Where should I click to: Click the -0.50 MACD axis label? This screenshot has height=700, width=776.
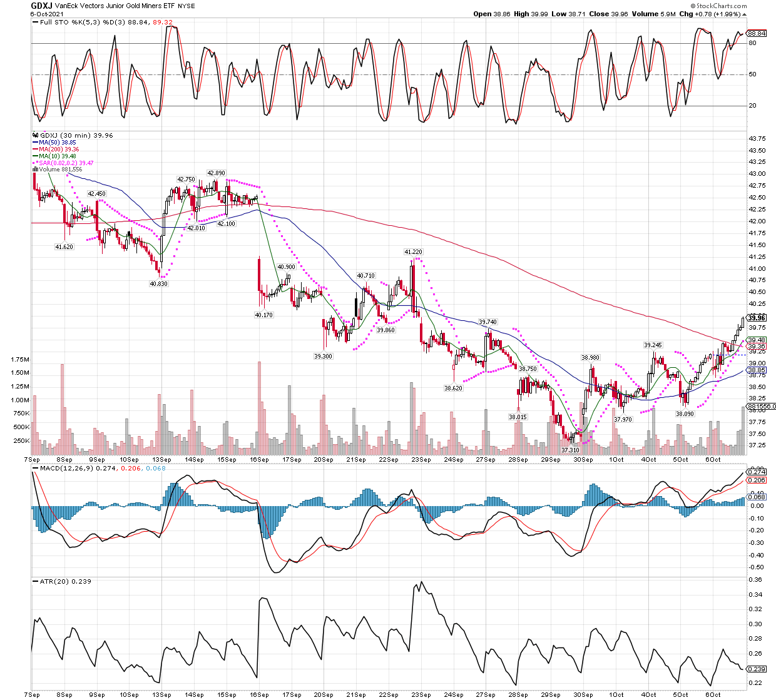[x=755, y=567]
